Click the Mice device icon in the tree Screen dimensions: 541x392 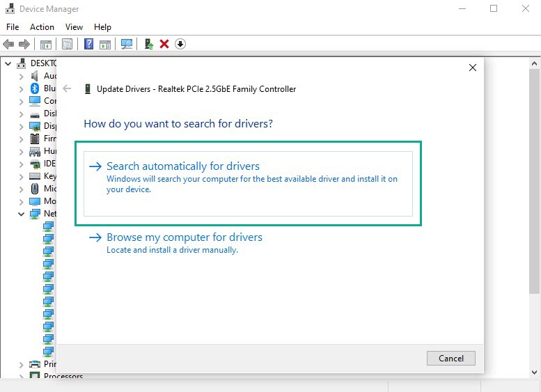35,189
